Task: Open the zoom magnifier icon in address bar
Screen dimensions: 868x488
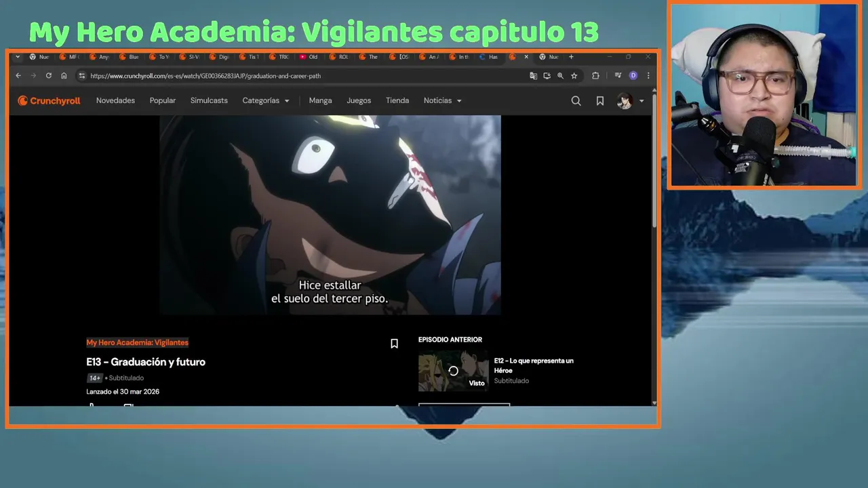Action: click(560, 76)
